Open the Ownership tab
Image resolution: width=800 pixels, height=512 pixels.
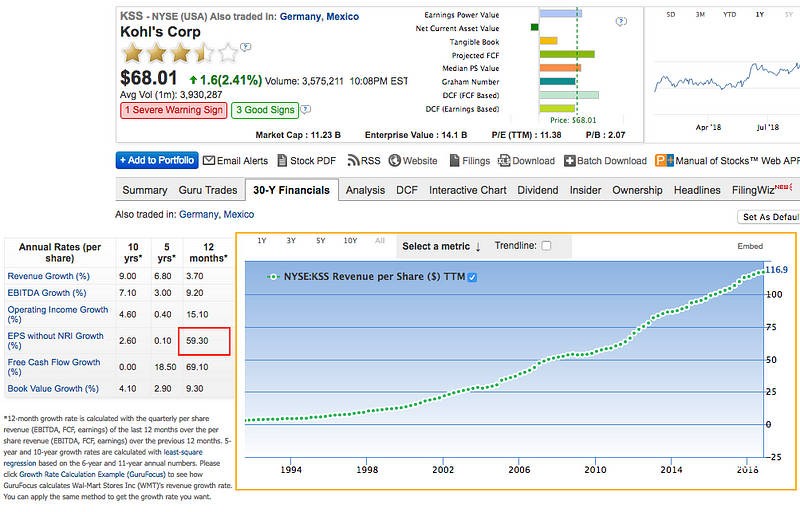(x=637, y=190)
